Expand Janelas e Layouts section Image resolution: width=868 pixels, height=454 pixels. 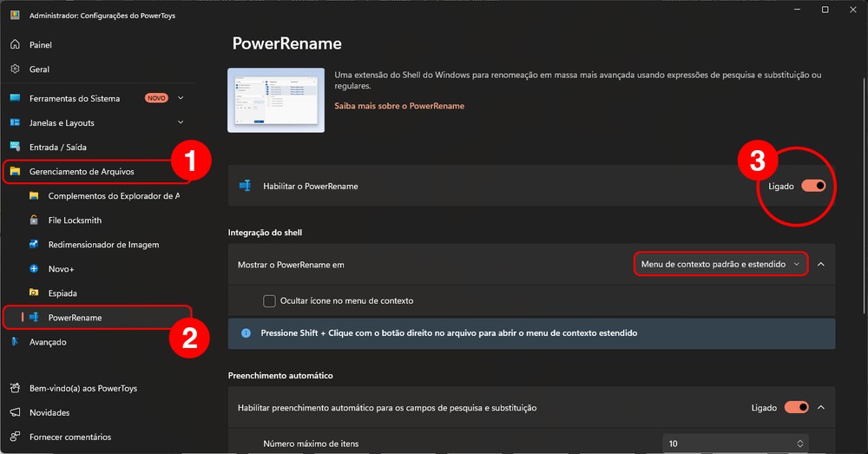[181, 122]
